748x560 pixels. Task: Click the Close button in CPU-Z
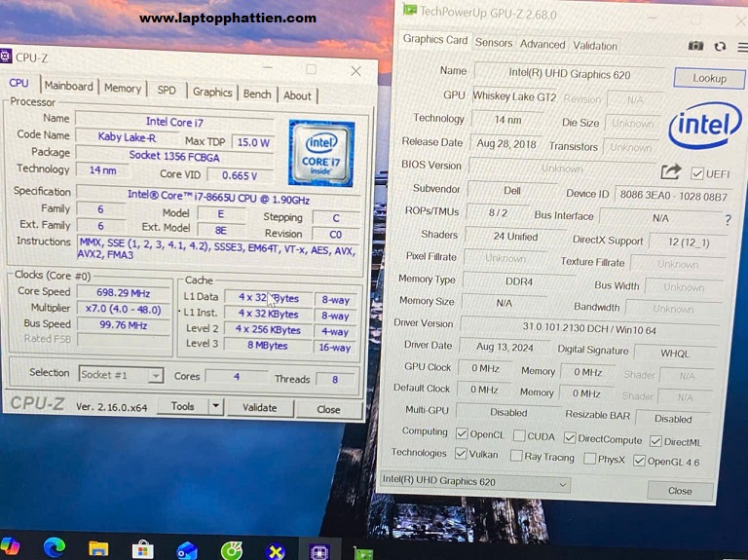[328, 410]
